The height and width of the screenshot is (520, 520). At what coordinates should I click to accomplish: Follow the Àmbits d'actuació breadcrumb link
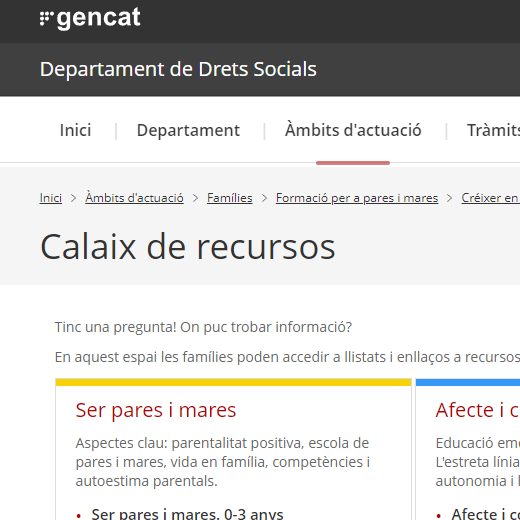point(134,198)
